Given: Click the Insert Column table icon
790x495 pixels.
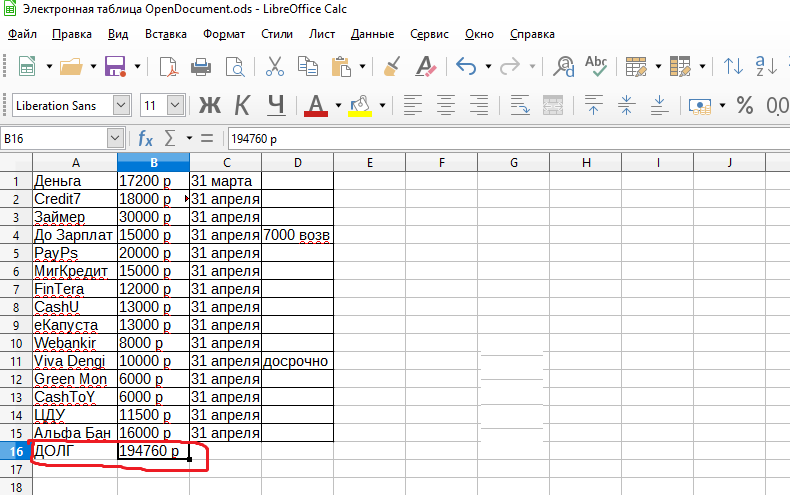Looking at the screenshot, I should click(680, 67).
